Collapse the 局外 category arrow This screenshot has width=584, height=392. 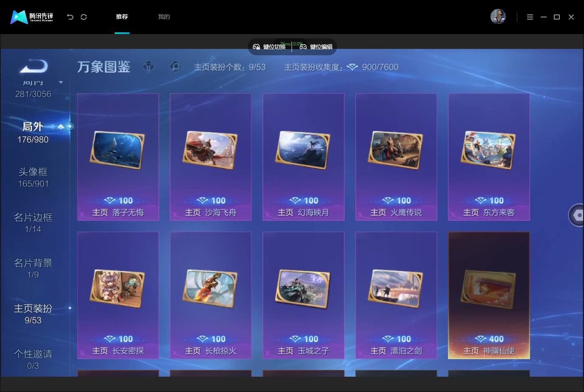[61, 127]
